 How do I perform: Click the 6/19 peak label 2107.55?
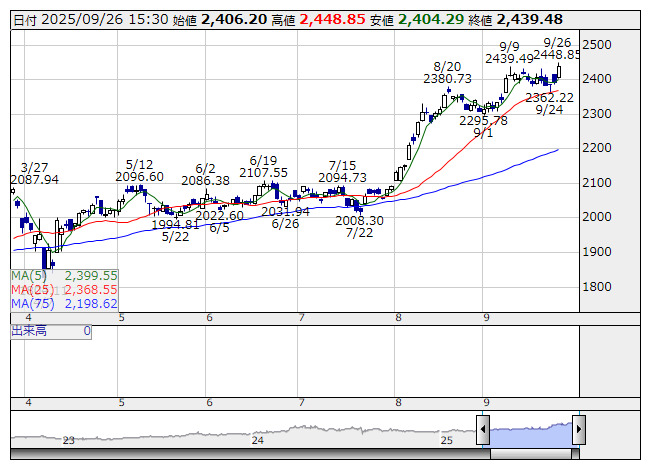tap(263, 172)
